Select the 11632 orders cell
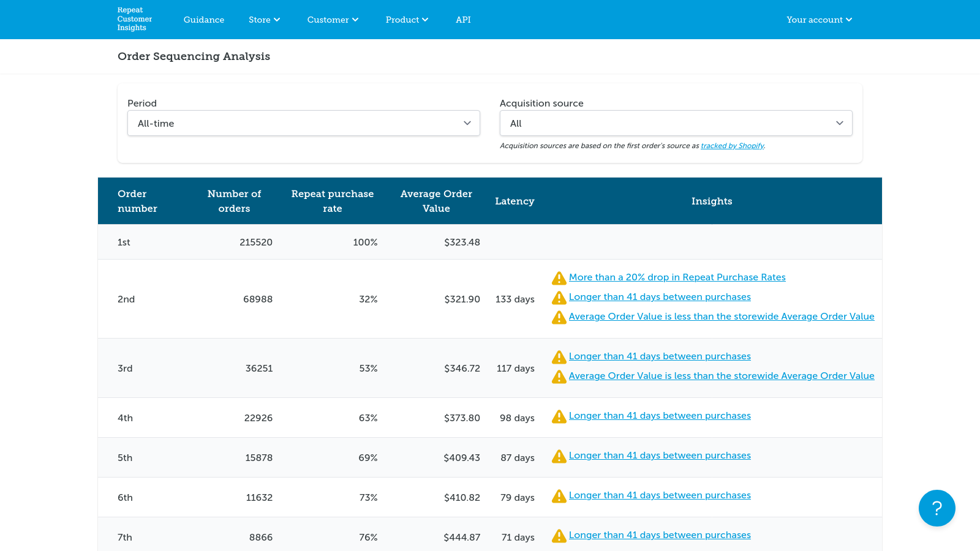Screen dimensions: 980x551 click(259, 498)
